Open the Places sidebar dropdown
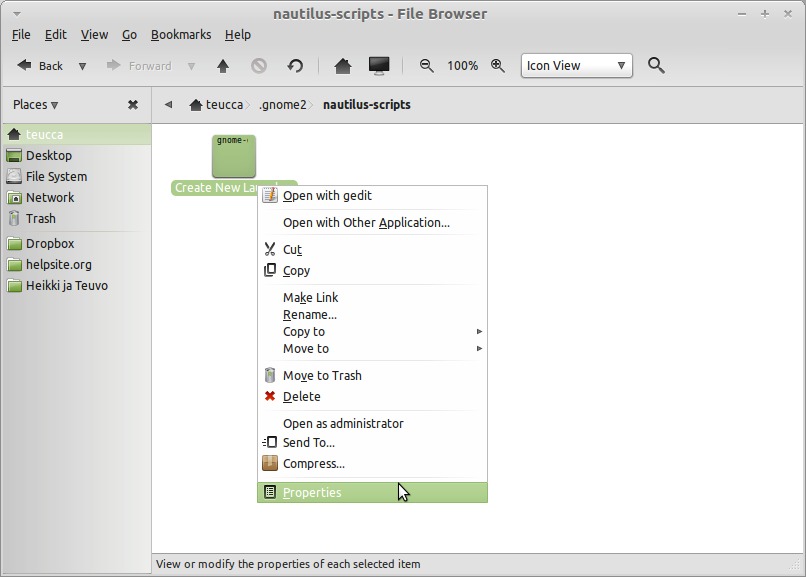806x577 pixels. [35, 105]
